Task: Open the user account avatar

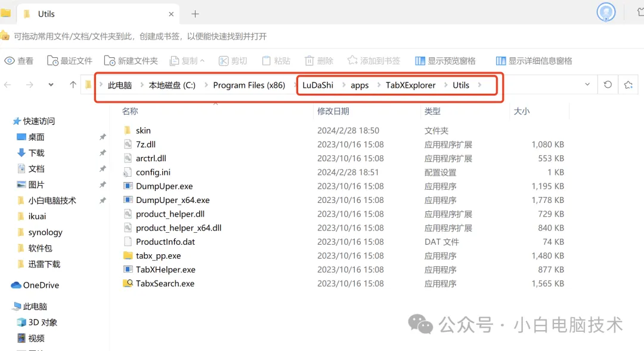Action: coord(606,13)
